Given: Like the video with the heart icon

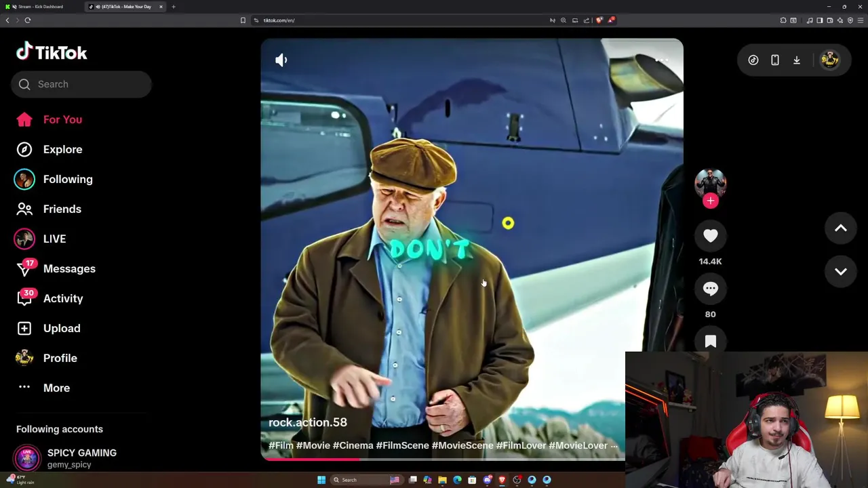Looking at the screenshot, I should click(x=710, y=235).
